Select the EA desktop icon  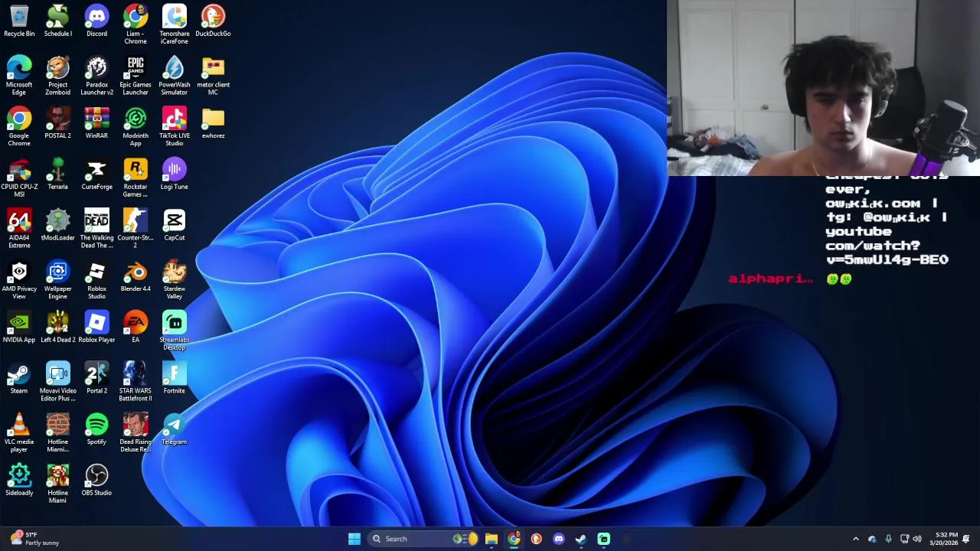click(x=136, y=328)
